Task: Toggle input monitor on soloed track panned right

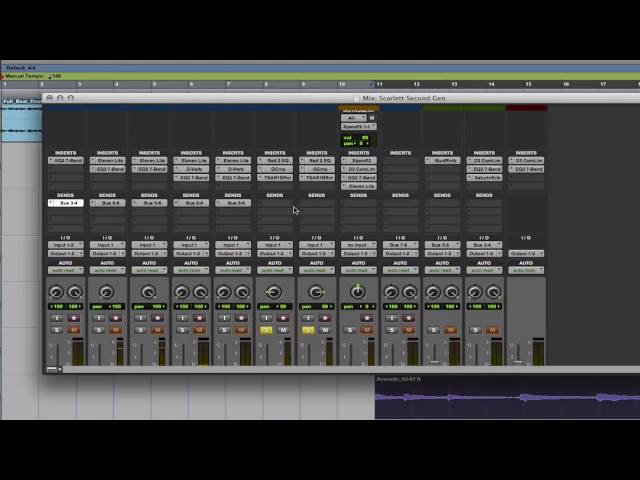Action: [308, 318]
